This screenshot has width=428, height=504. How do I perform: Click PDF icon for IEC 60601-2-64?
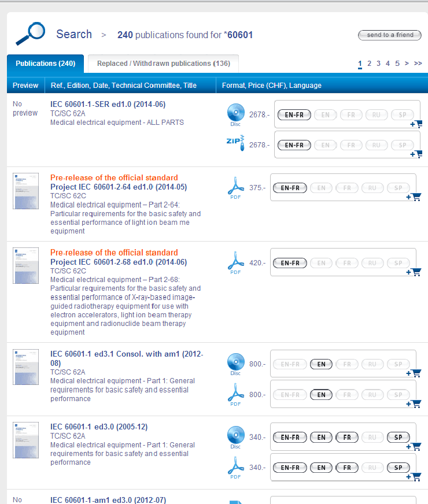(235, 186)
